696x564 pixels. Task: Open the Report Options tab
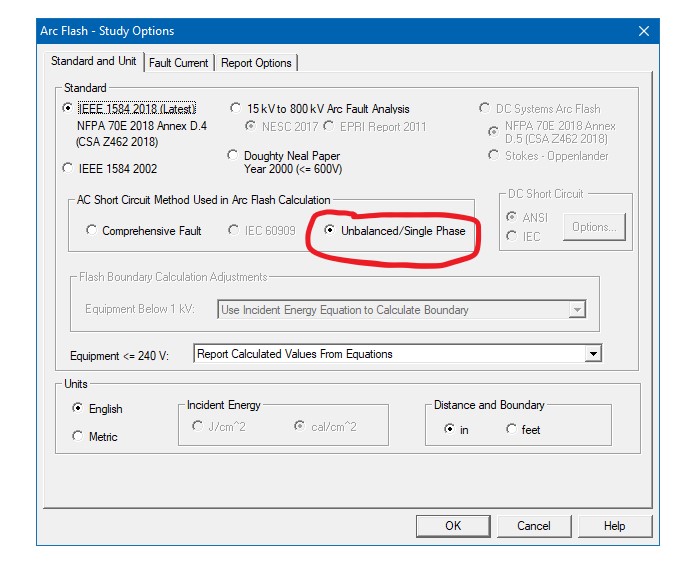(256, 63)
